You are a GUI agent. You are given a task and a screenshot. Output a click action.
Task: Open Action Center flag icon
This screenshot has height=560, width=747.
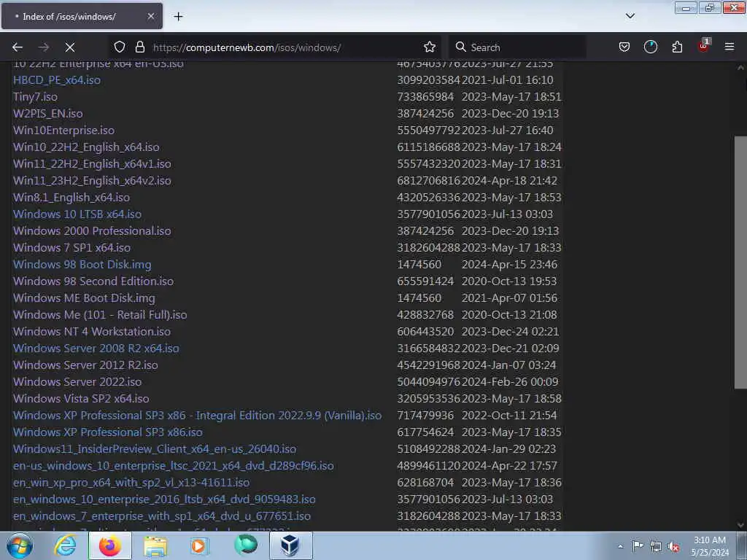[x=638, y=546]
